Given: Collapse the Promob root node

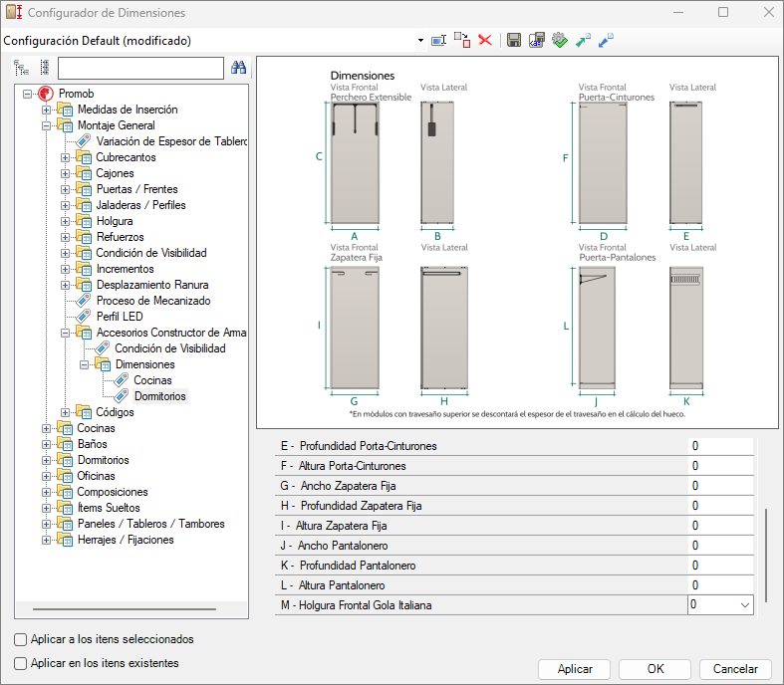Looking at the screenshot, I should [x=27, y=94].
